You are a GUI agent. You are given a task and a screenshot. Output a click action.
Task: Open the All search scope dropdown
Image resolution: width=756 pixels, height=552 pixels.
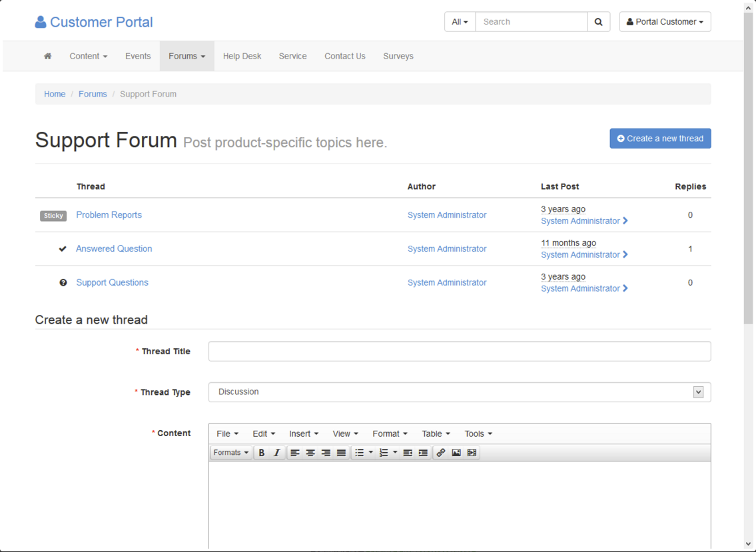tap(460, 21)
